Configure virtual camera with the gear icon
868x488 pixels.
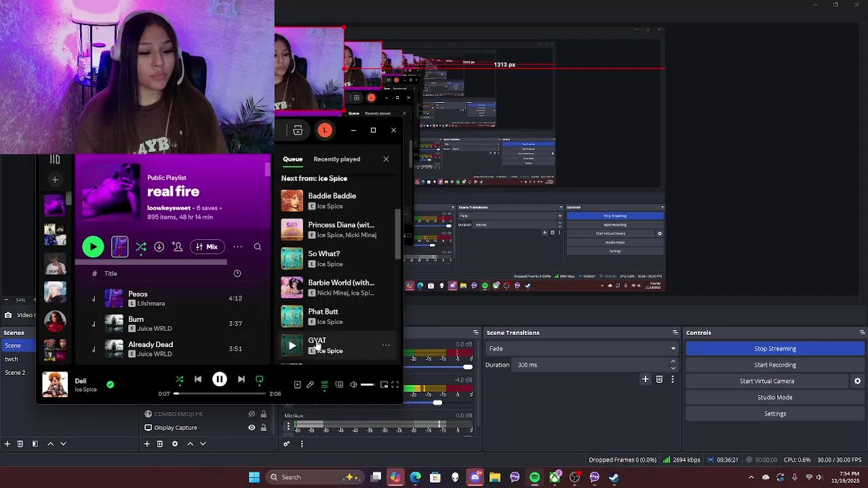[857, 381]
